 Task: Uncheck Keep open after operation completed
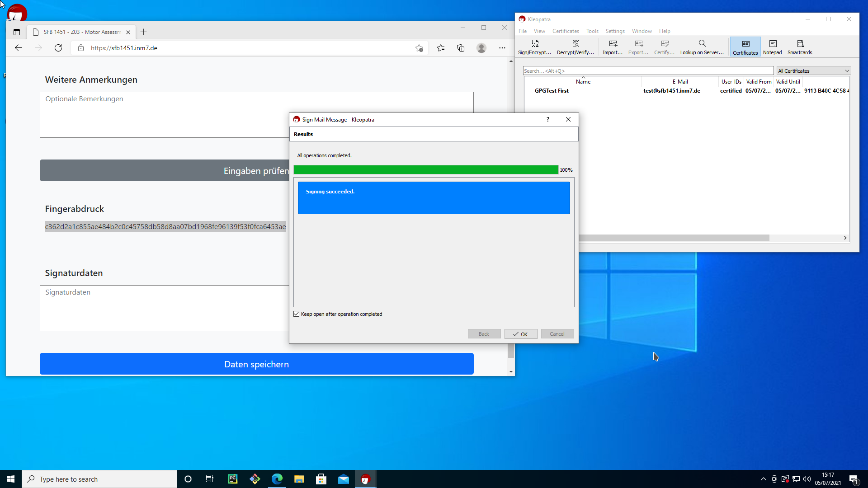pyautogui.click(x=297, y=314)
